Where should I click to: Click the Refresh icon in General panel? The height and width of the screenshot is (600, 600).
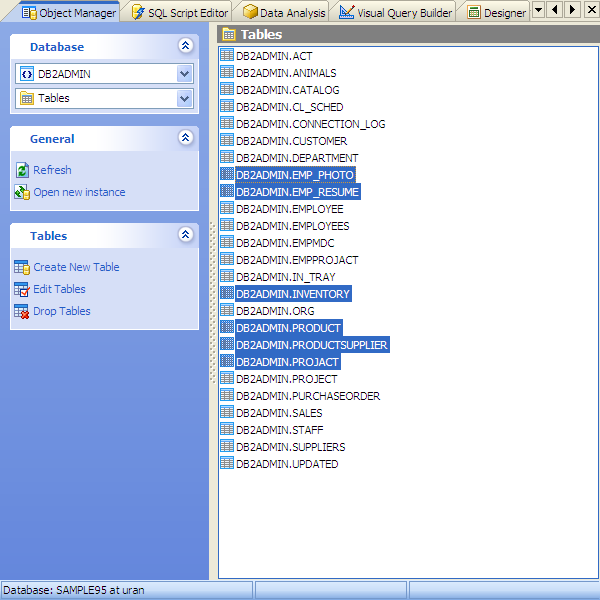(22, 170)
